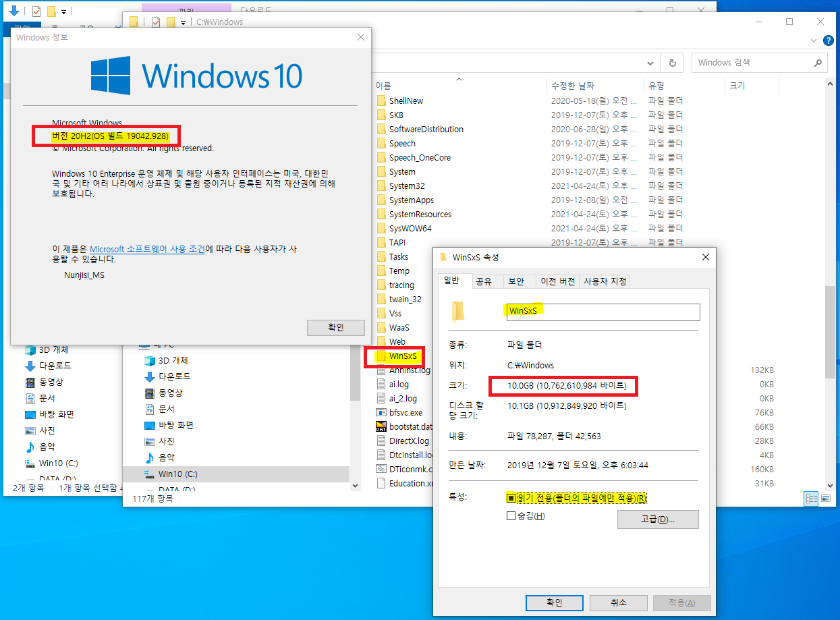Select 3D 개체 in the front window's navigation pane

(x=173, y=360)
